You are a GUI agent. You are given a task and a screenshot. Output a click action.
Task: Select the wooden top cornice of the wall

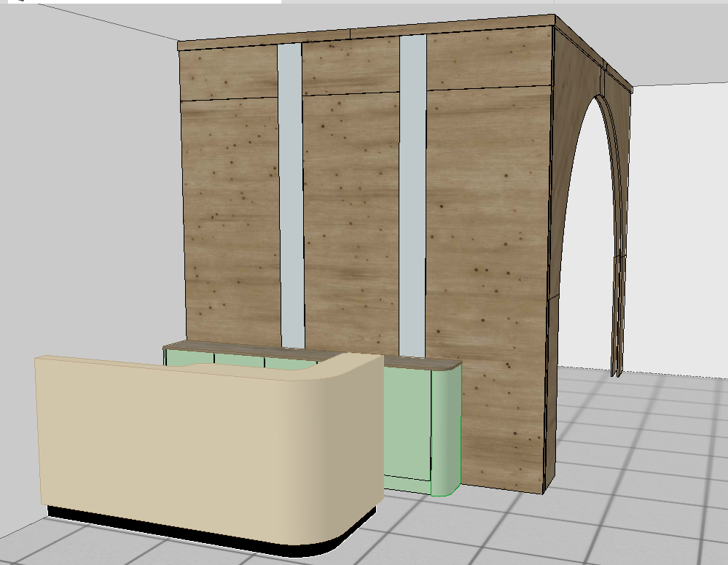(367, 31)
